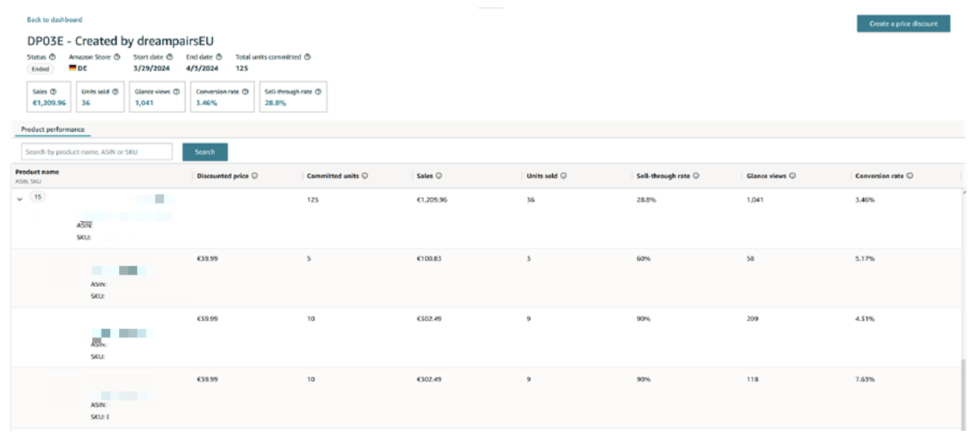Click the Search button
The height and width of the screenshot is (438, 980).
click(x=205, y=152)
